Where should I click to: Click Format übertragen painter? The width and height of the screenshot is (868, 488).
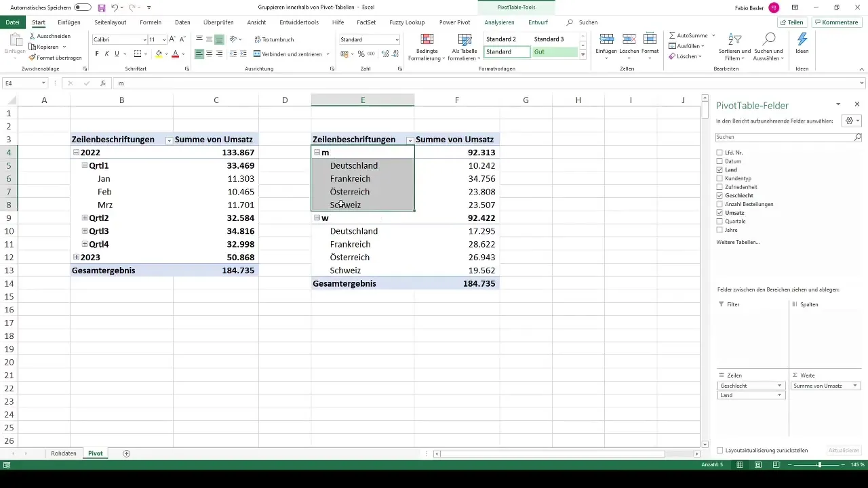pyautogui.click(x=56, y=58)
